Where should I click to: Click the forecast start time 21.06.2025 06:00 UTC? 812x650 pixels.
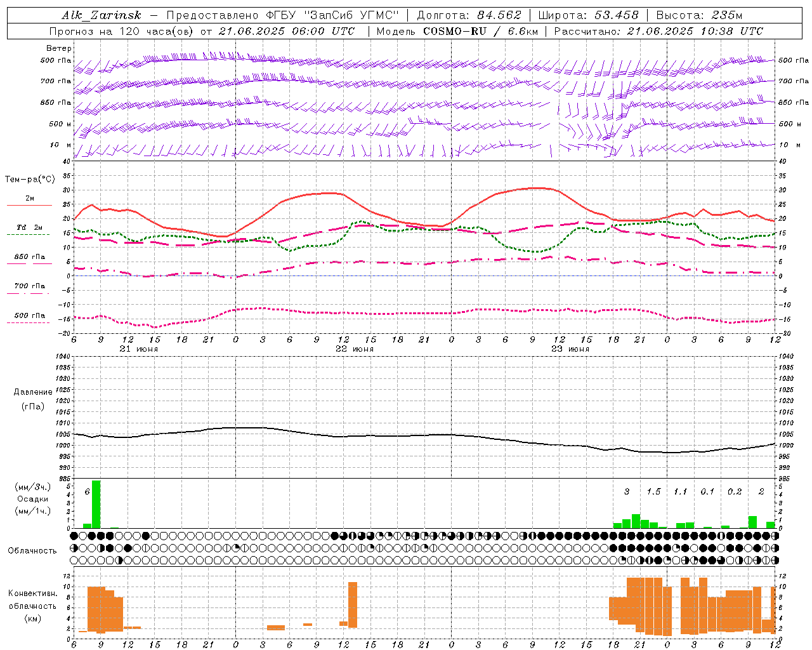[x=287, y=31]
